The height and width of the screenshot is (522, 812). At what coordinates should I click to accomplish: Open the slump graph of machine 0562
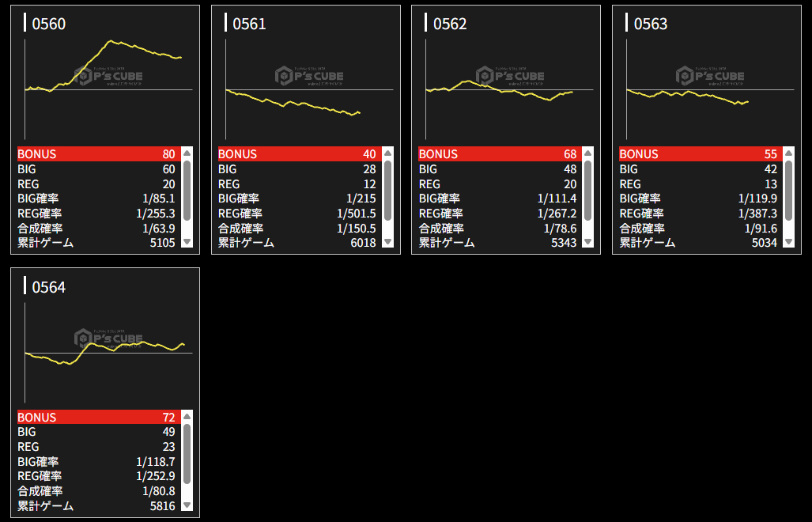509,89
